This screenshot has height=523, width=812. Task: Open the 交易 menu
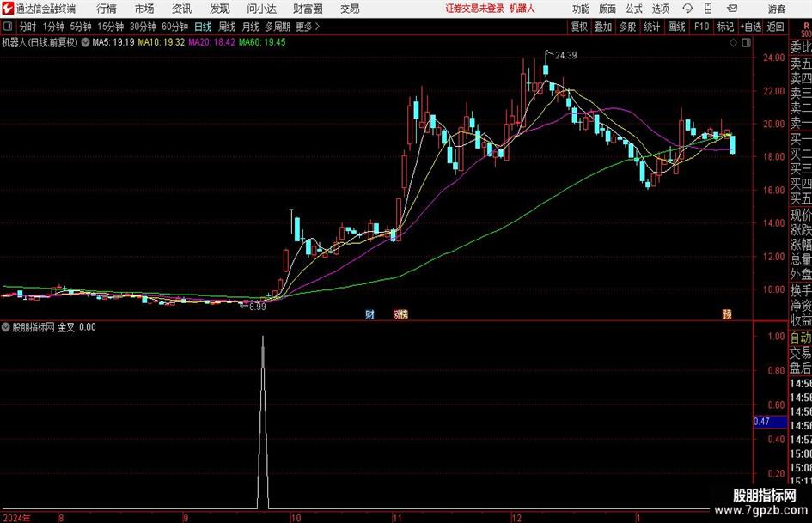[x=350, y=9]
